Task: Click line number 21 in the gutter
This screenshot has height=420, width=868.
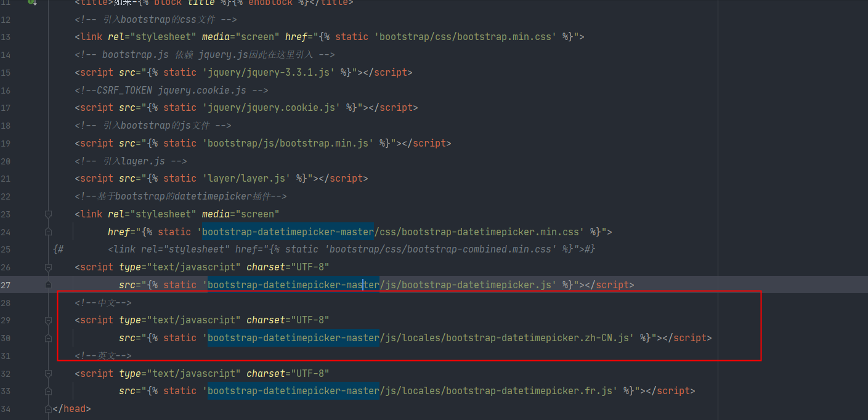Action: pyautogui.click(x=6, y=179)
